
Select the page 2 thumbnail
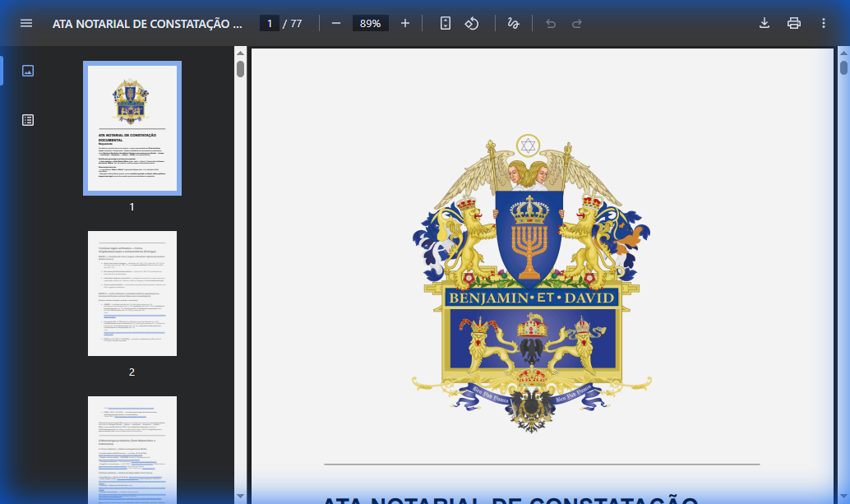click(x=132, y=293)
